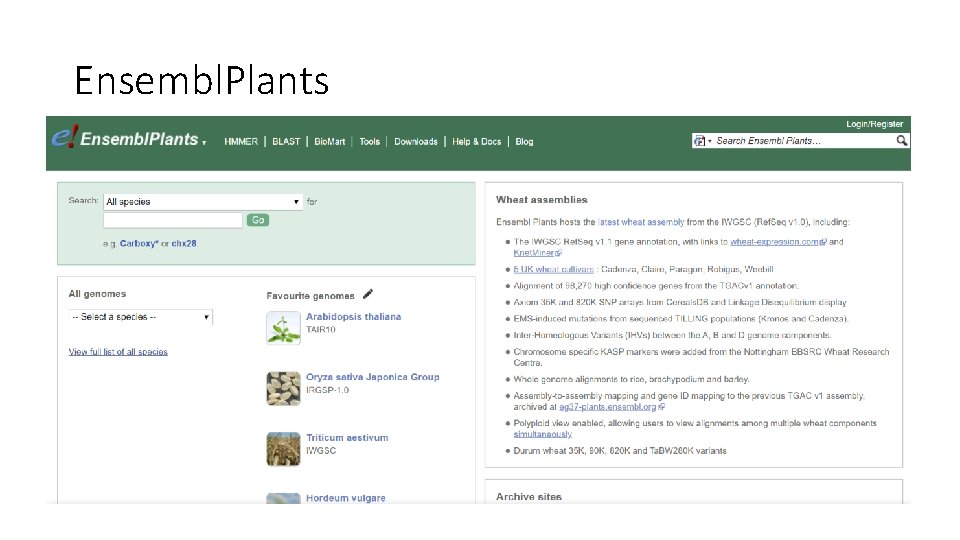Click the Ensembl 'e!' logo icon

pos(65,137)
